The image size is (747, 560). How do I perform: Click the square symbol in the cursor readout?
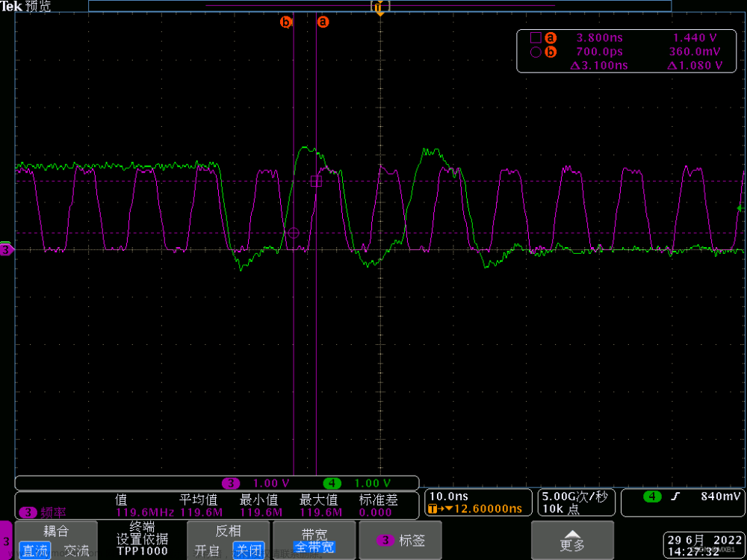[x=536, y=37]
